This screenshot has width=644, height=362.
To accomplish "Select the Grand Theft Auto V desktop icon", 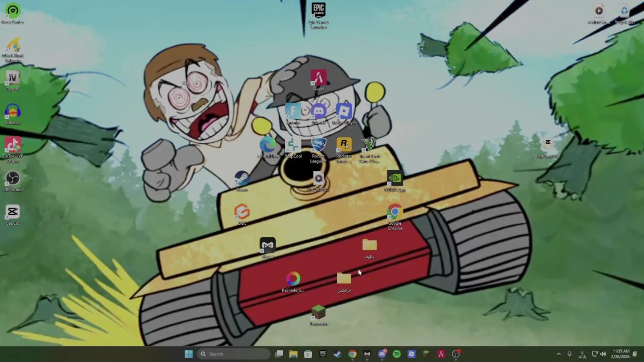I will 369,150.
